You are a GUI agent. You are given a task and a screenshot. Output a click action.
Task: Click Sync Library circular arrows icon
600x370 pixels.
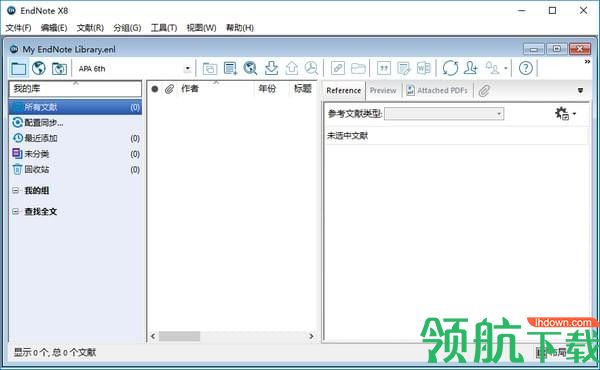pos(450,68)
